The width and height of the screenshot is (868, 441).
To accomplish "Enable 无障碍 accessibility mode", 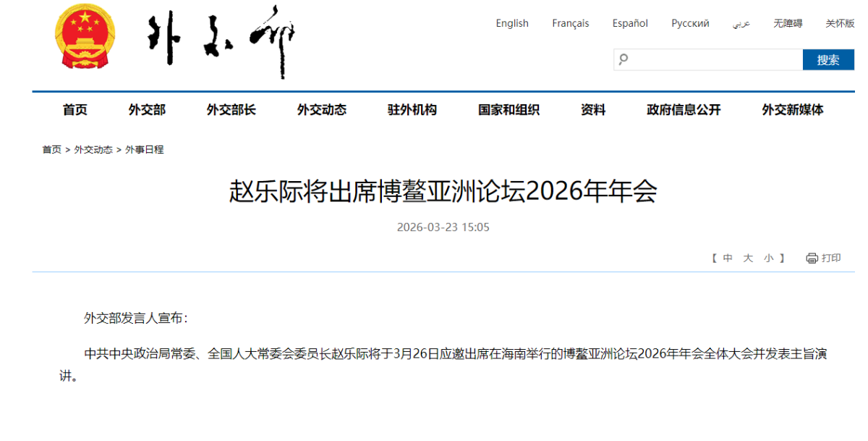I will pyautogui.click(x=787, y=23).
